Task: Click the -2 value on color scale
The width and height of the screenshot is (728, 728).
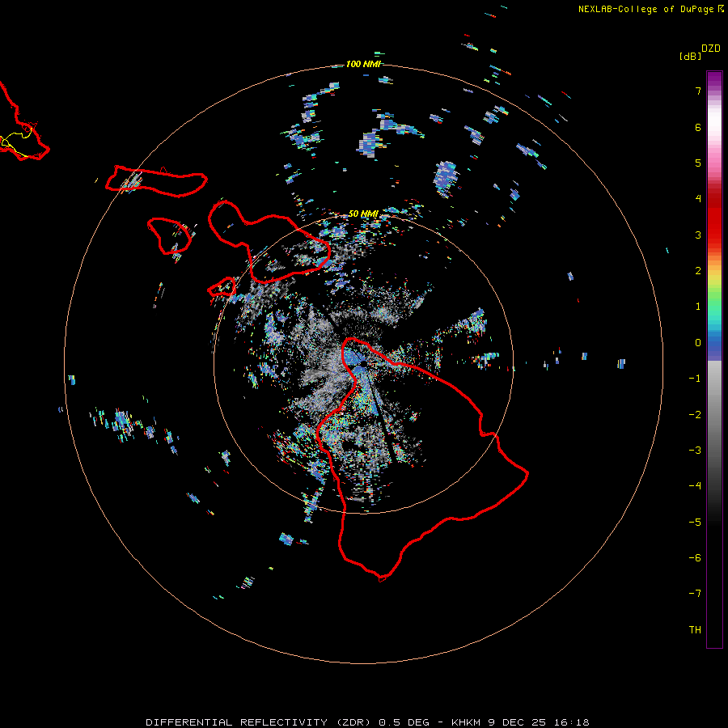Action: coord(695,415)
